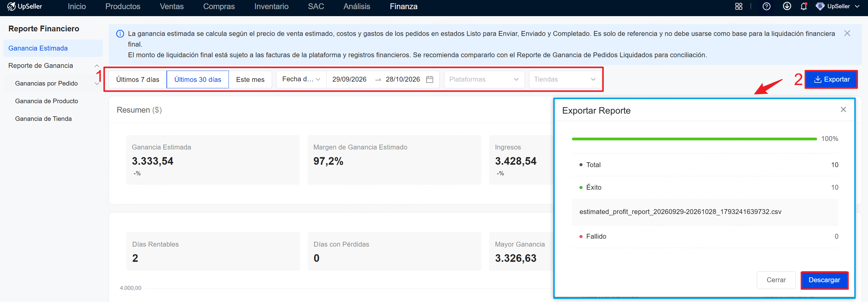Screen dimensions: 868x302
Task: Open the Compras menu
Action: click(x=219, y=6)
